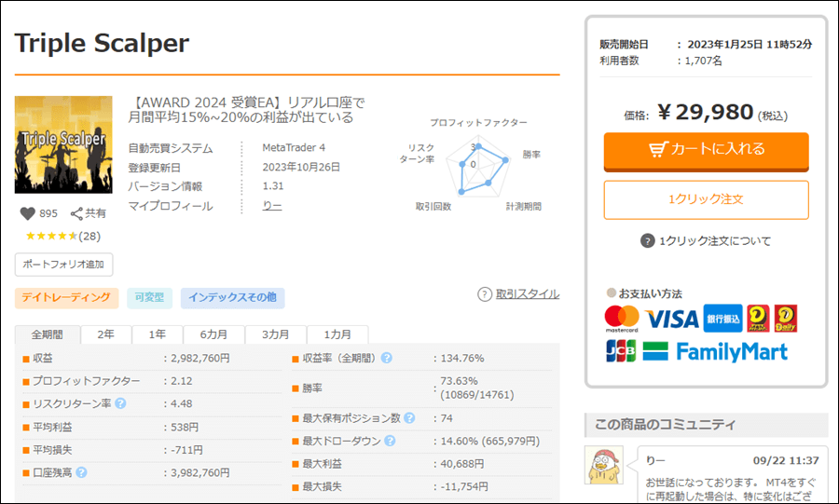Image resolution: width=839 pixels, height=504 pixels.
Task: Open the 取引スタイル link
Action: pos(527,294)
